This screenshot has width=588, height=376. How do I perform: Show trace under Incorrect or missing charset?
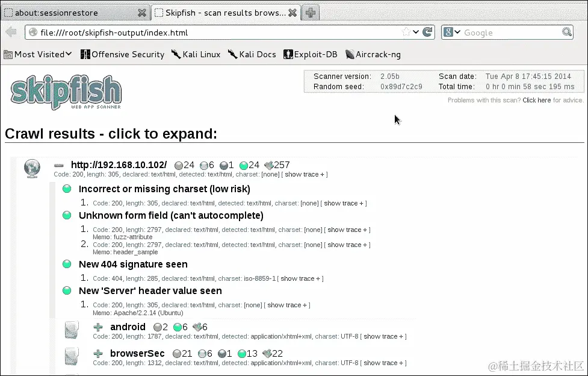point(344,203)
